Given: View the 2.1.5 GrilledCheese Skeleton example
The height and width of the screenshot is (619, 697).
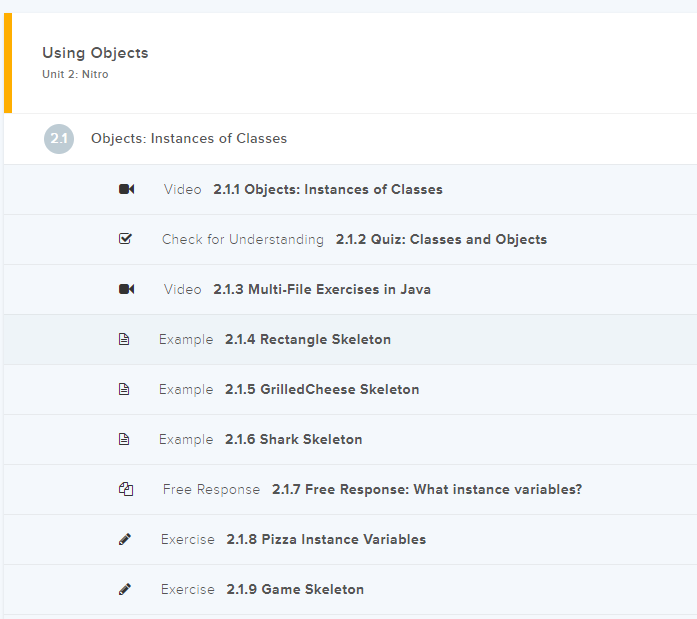Looking at the screenshot, I should click(x=322, y=389).
